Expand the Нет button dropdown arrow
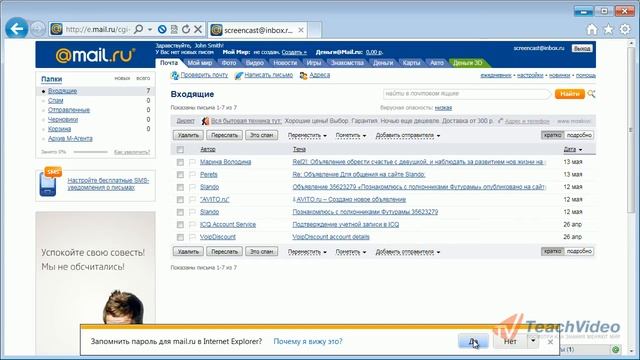This screenshot has width=640, height=360. [x=533, y=340]
